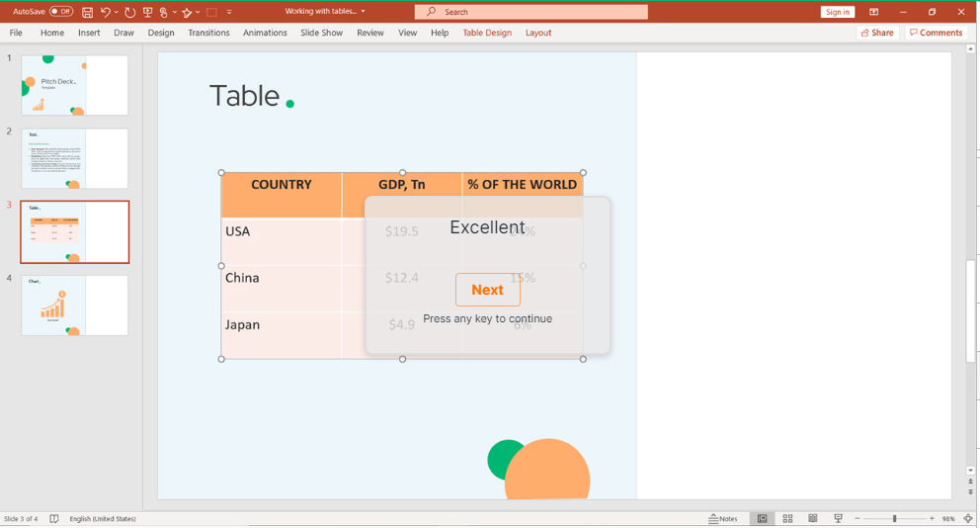Image resolution: width=980 pixels, height=528 pixels.
Task: Open the Table Design tab
Action: point(487,33)
